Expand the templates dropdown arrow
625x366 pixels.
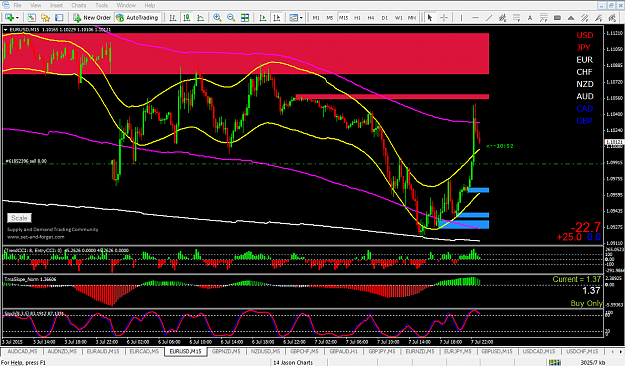(301, 18)
